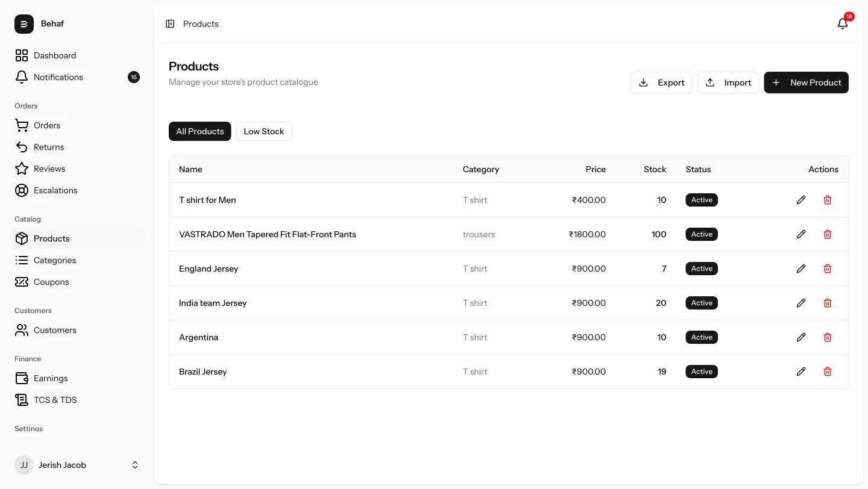Screen dimensions: 868x489
Task: Open the Reviews section
Action: point(77,169)
